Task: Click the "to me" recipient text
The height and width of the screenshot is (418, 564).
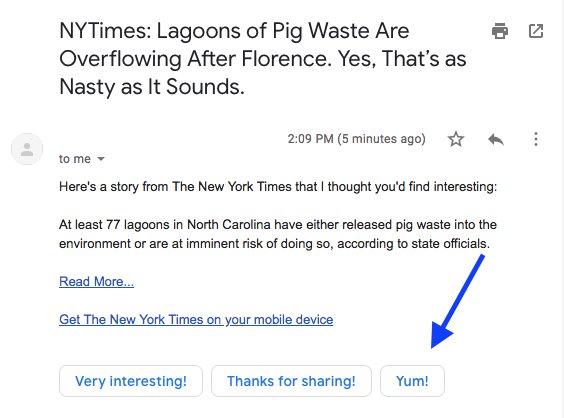Action: pos(75,159)
